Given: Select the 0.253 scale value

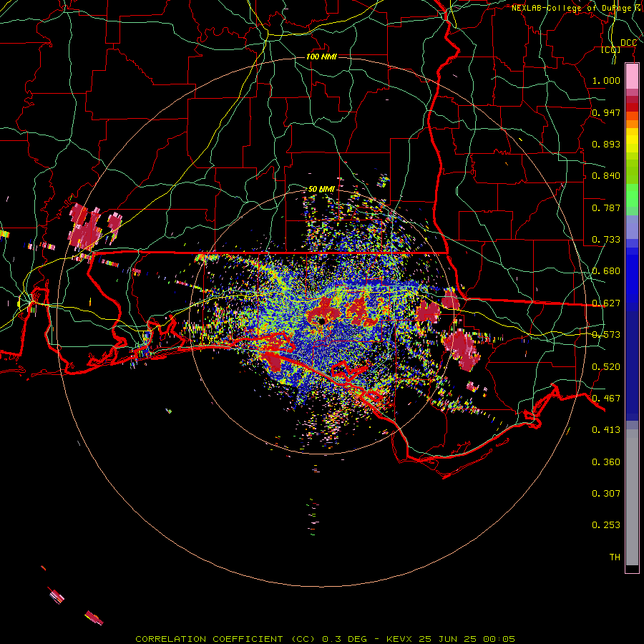Looking at the screenshot, I should (606, 525).
